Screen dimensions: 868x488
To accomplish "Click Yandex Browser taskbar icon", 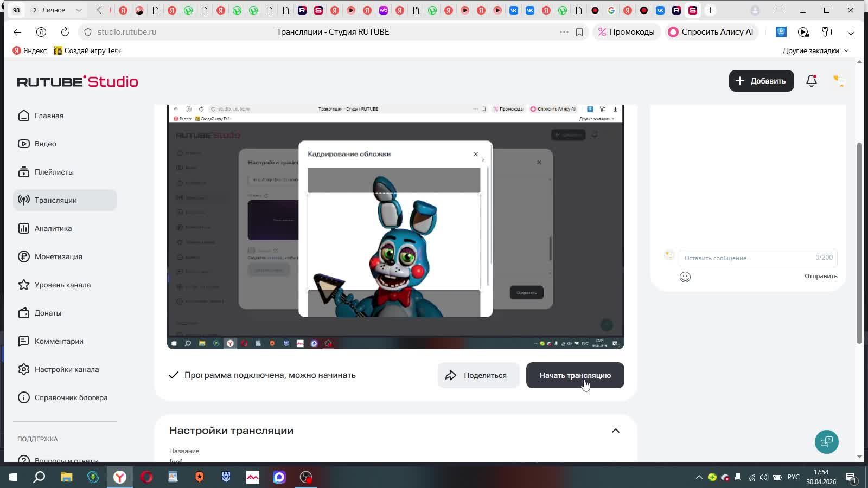I will click(x=120, y=477).
